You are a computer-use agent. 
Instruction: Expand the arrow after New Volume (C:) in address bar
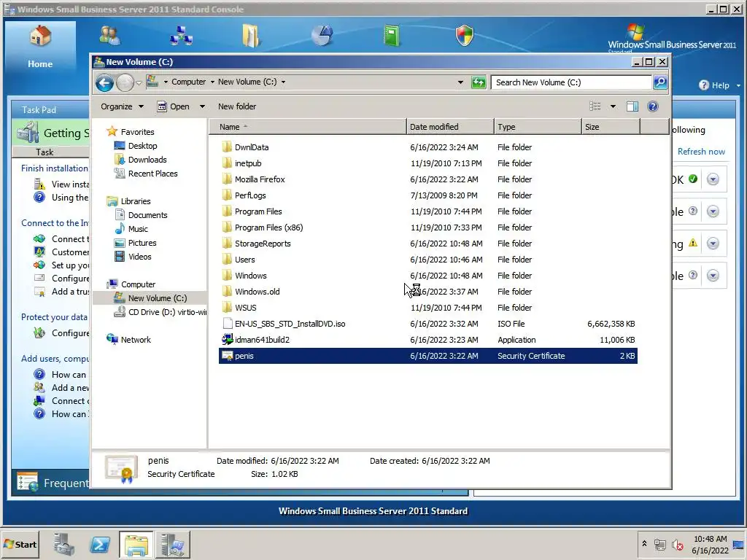pos(283,82)
